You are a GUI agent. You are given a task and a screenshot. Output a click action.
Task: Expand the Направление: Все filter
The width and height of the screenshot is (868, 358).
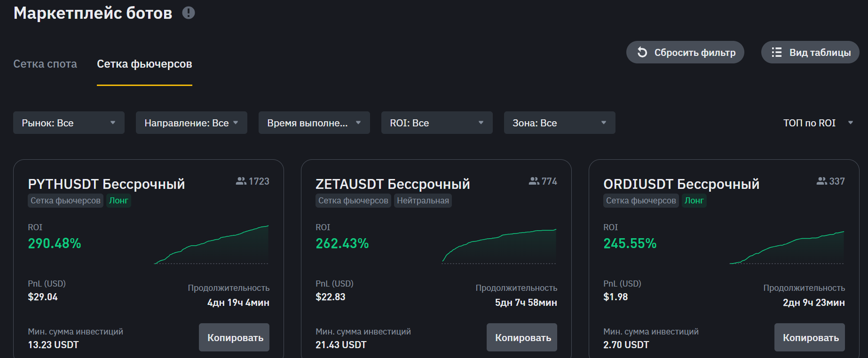click(191, 123)
